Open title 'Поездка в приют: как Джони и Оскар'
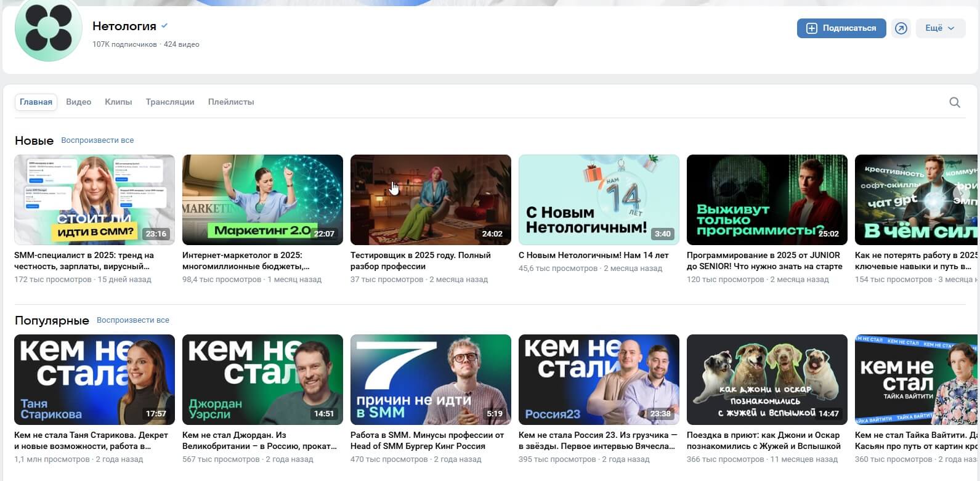 [764, 441]
